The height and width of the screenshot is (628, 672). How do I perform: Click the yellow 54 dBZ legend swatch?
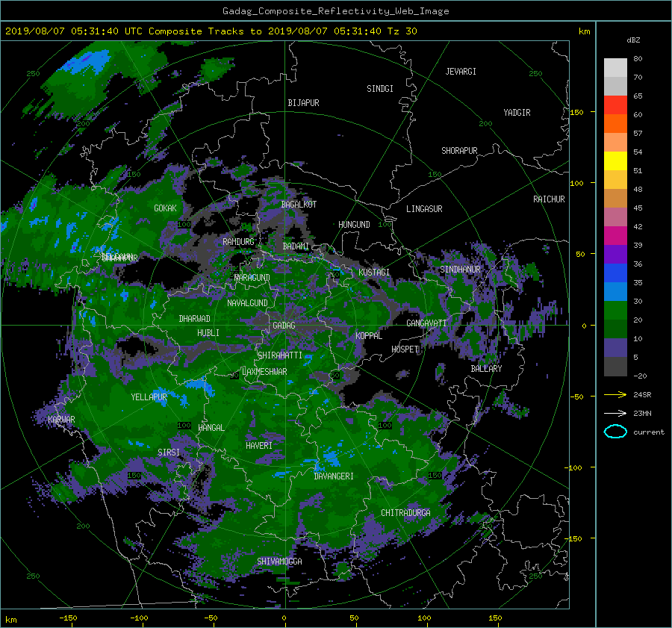pyautogui.click(x=615, y=161)
